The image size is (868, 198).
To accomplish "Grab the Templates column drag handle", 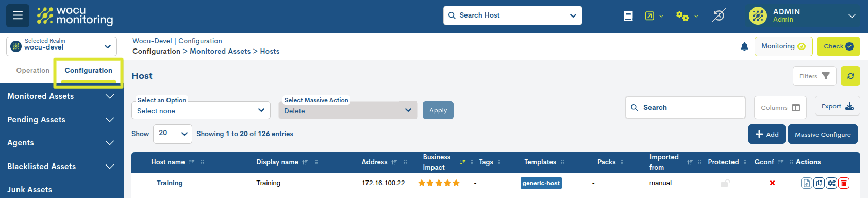I will point(562,162).
